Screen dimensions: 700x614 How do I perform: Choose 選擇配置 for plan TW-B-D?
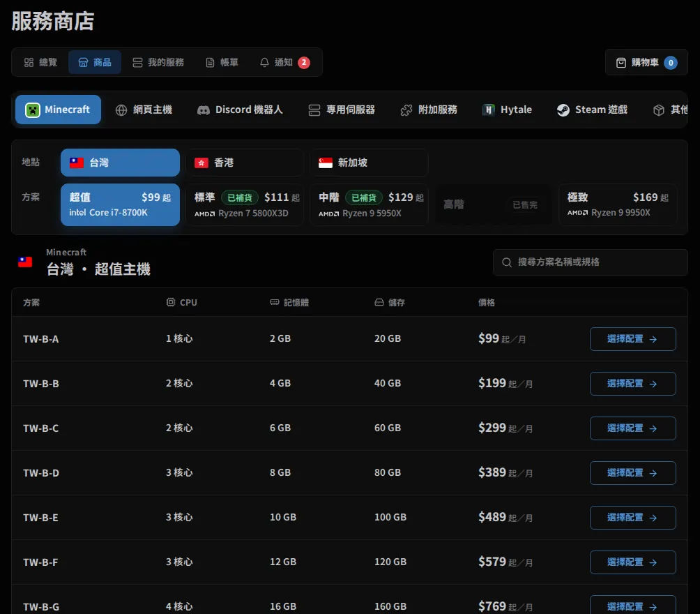[x=632, y=473]
